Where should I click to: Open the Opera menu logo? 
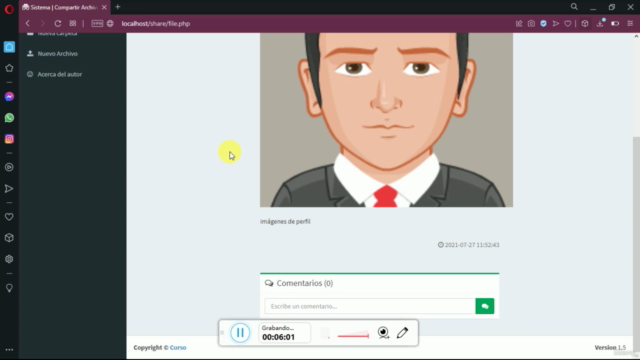[9, 9]
